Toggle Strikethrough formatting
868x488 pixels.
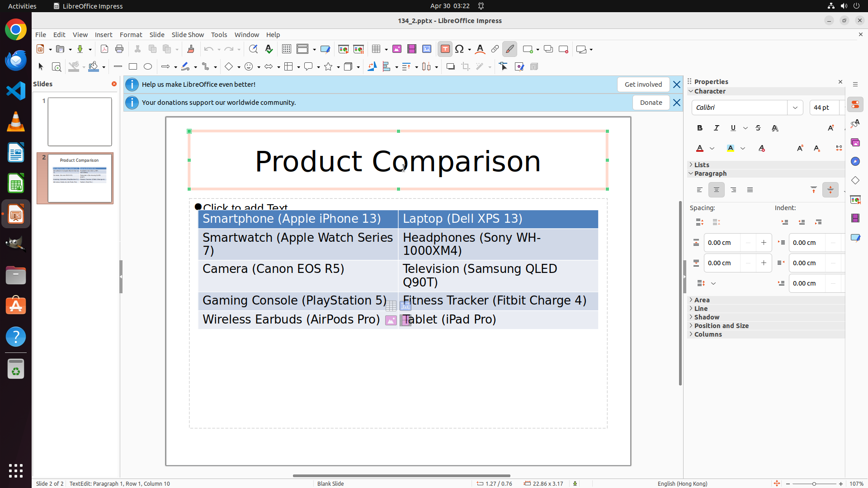tap(758, 128)
